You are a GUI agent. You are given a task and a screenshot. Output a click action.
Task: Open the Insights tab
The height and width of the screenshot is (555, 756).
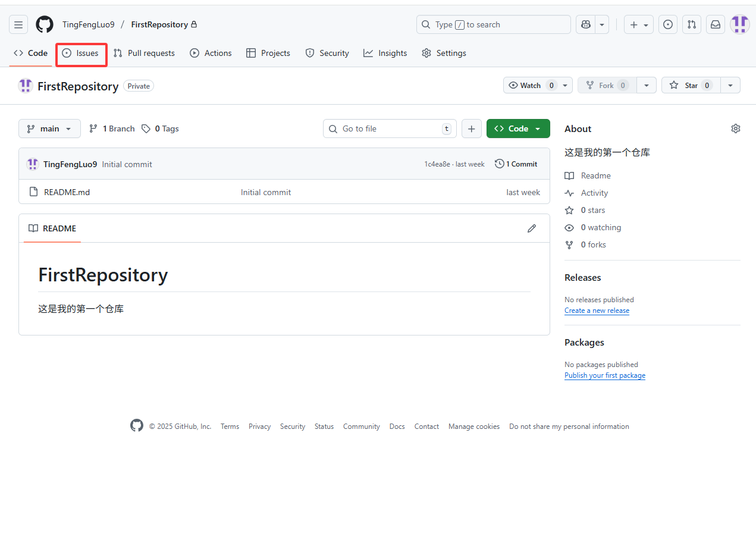385,53
